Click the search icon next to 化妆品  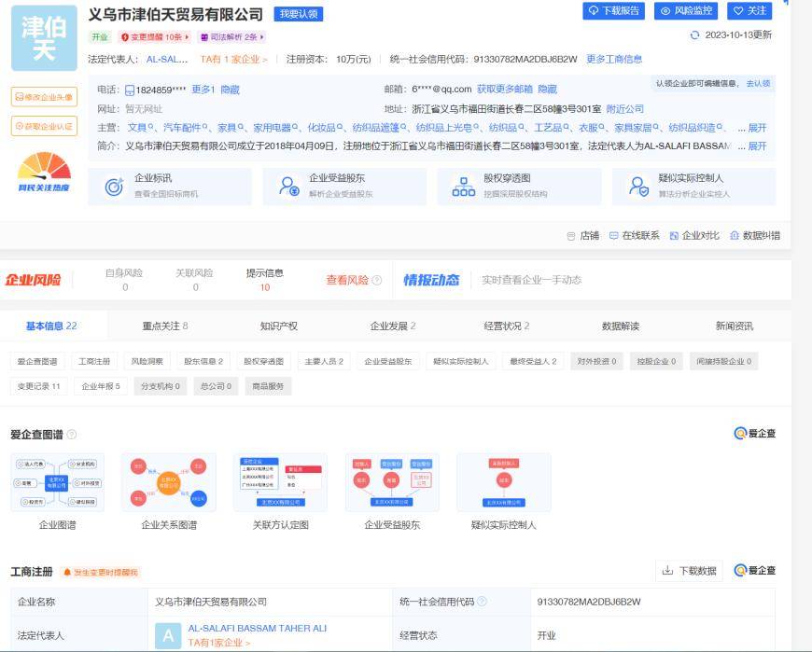[x=340, y=127]
